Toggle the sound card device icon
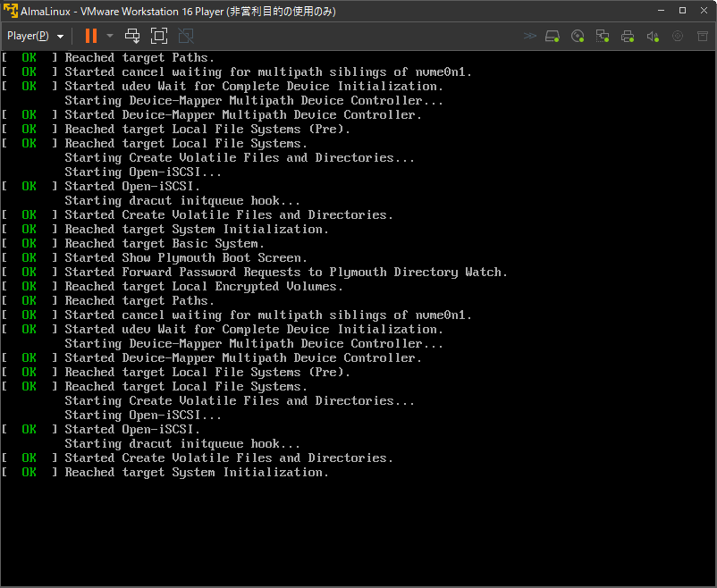Screen dimensions: 717x588 coord(653,36)
